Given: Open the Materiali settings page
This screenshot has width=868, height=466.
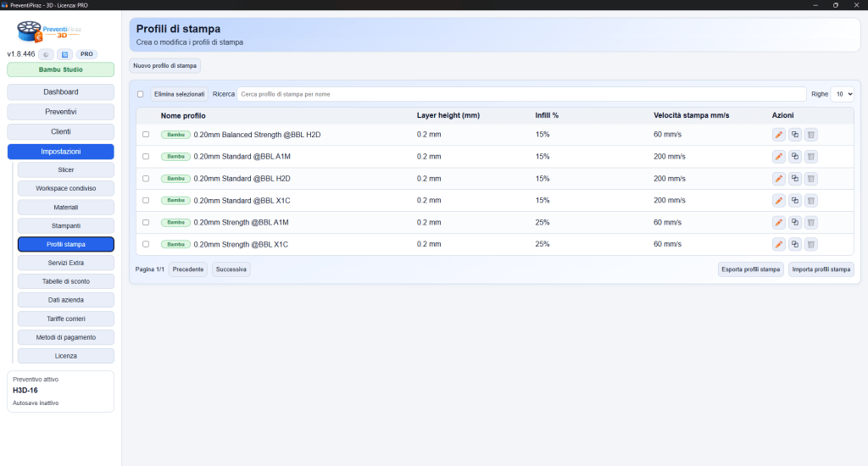Looking at the screenshot, I should [65, 208].
